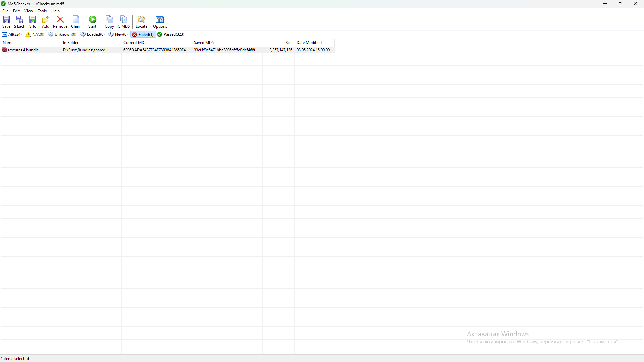Click the Add files icon
644x362 pixels.
[46, 22]
